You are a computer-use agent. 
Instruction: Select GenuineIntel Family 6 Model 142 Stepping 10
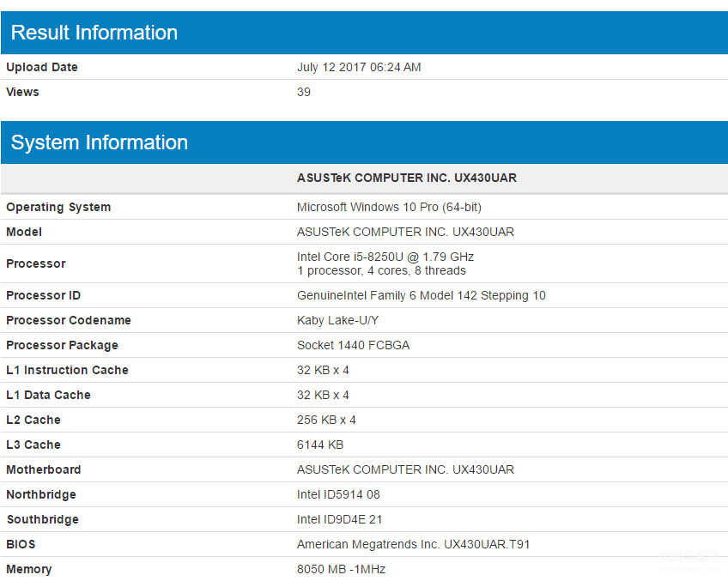[x=422, y=295]
